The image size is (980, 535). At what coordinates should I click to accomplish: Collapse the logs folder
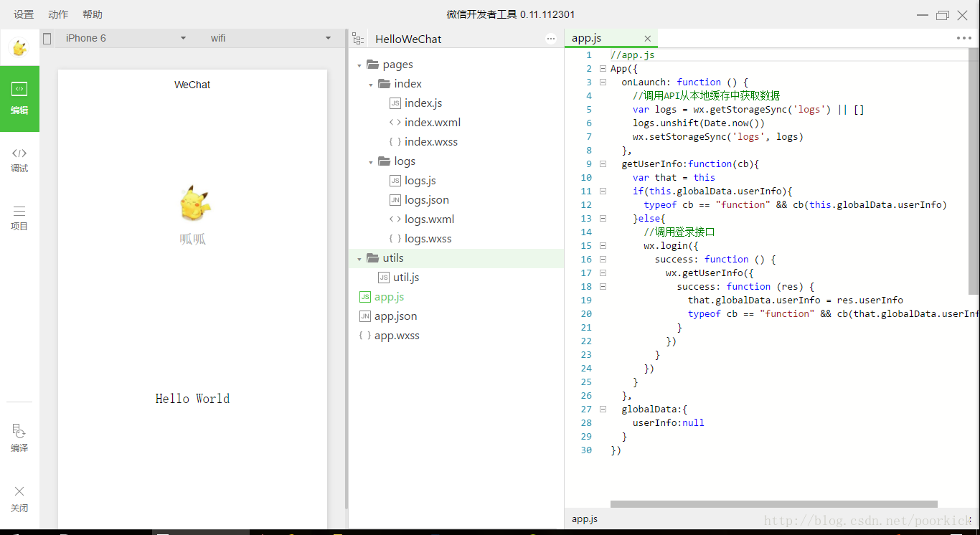[x=371, y=162]
